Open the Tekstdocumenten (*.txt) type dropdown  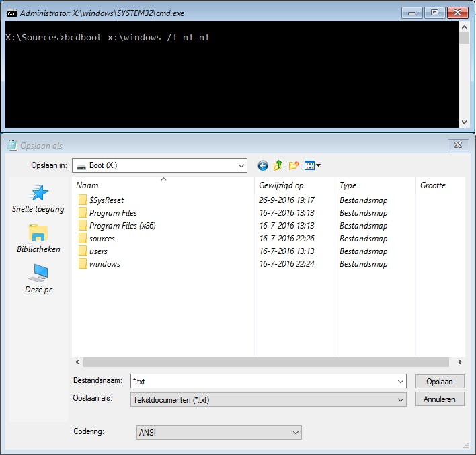click(268, 400)
